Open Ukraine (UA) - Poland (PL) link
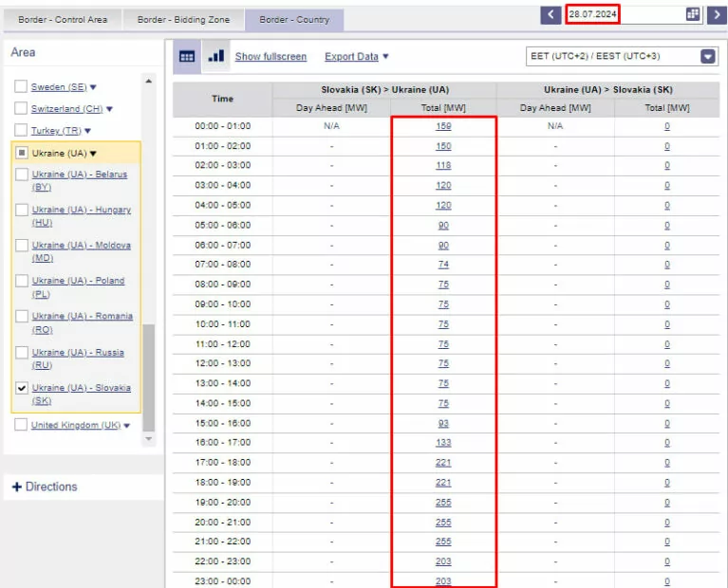This screenshot has width=728, height=588. 78,286
